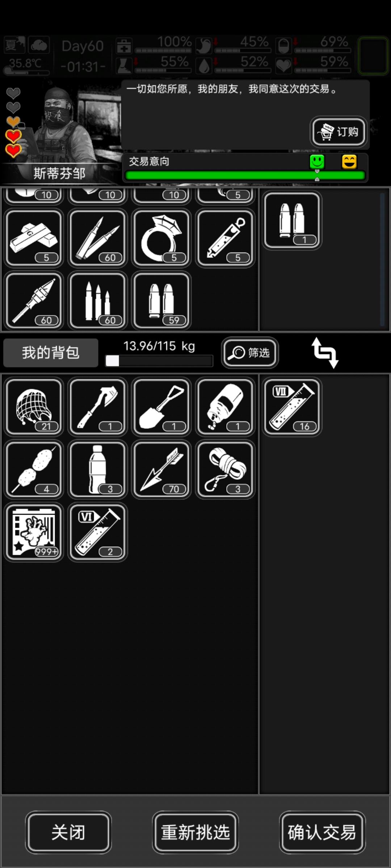The height and width of the screenshot is (868, 391).
Task: Select the fishing net in backpack
Action: [x=34, y=407]
